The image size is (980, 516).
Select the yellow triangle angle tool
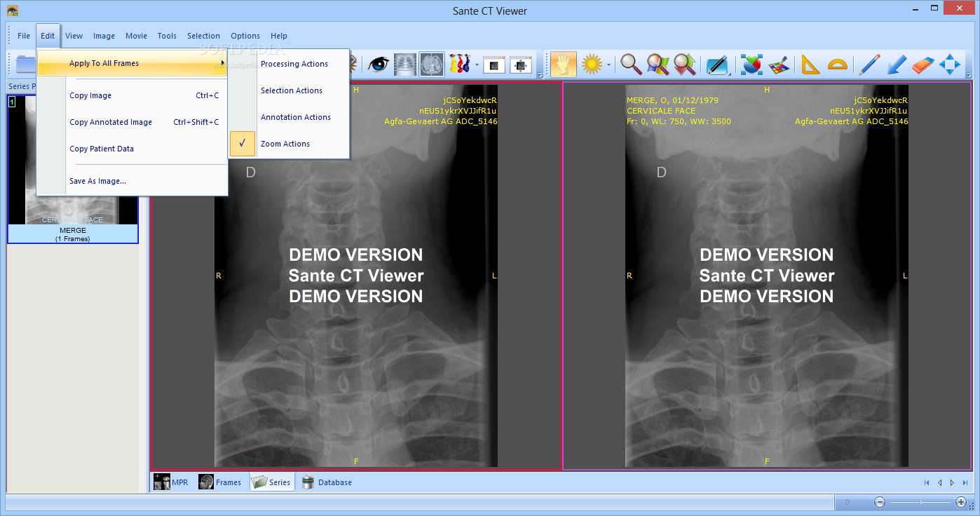810,64
